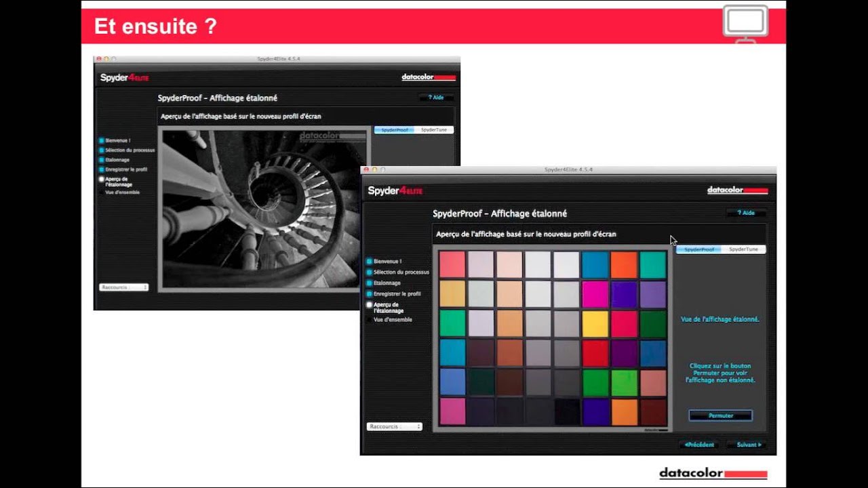Image resolution: width=868 pixels, height=488 pixels.
Task: Go back with the Précédent button
Action: [699, 445]
